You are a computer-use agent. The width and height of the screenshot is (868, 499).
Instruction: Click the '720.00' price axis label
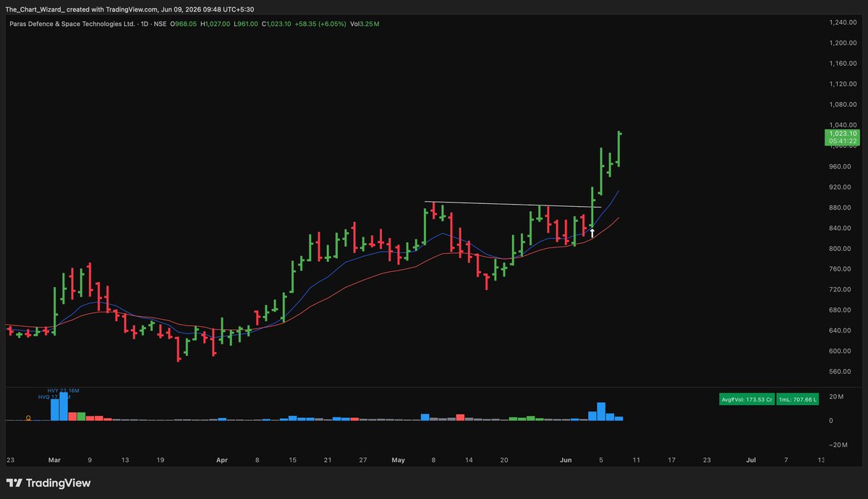839,289
